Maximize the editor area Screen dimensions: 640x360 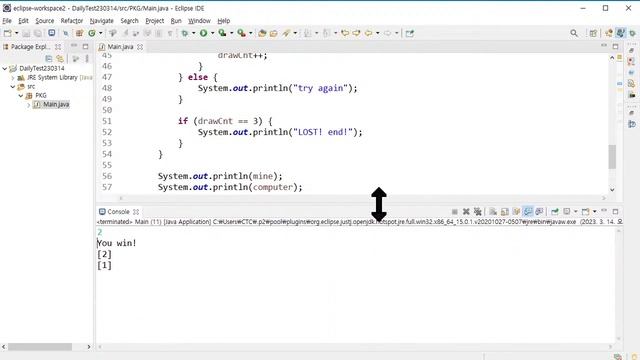616,47
